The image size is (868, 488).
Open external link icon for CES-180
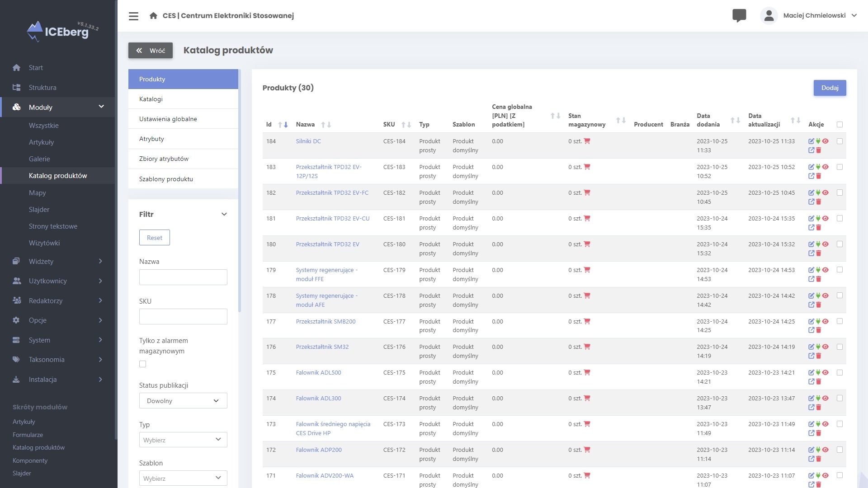pos(811,253)
